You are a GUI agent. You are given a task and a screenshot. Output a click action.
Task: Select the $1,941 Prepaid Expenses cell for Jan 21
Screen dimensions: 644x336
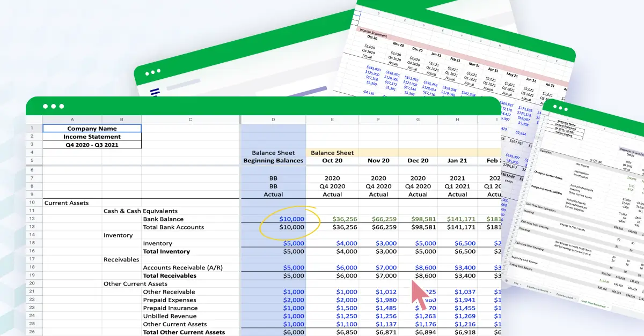(x=457, y=300)
